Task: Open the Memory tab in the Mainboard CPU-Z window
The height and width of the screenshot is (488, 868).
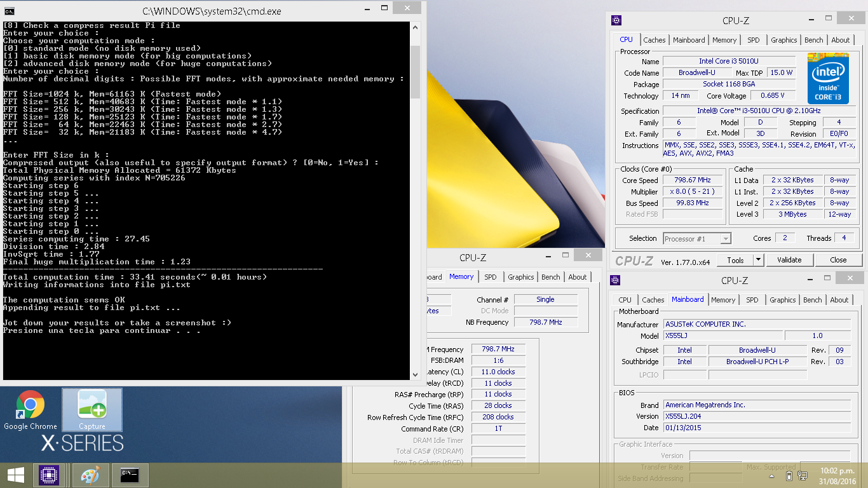Action: (723, 300)
